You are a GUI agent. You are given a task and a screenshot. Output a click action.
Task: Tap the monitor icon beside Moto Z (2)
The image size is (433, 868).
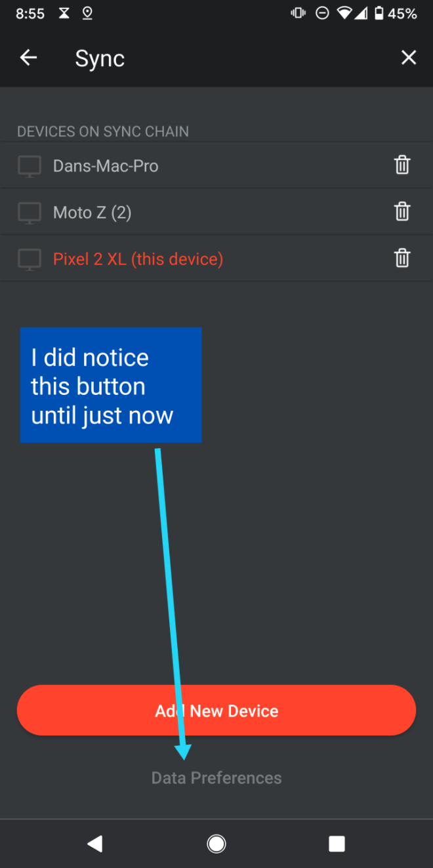[30, 213]
